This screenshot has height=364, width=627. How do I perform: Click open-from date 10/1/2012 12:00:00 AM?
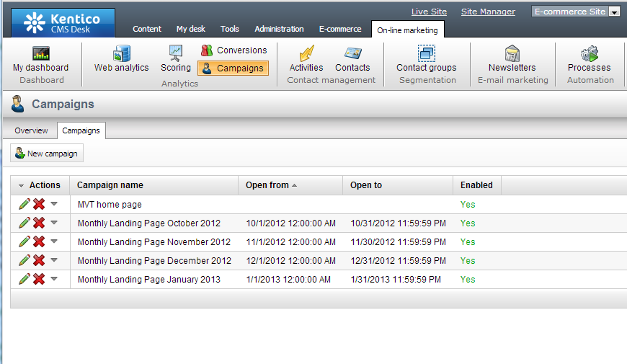pyautogui.click(x=290, y=223)
